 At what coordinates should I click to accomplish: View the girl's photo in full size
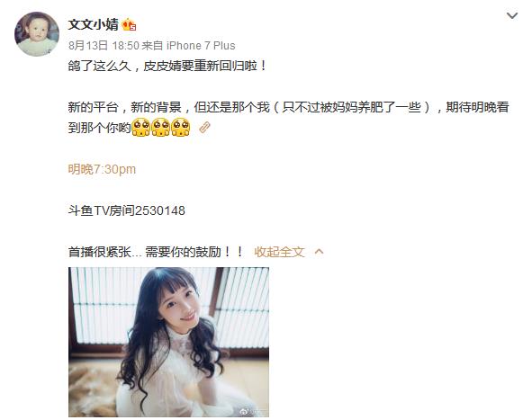tap(168, 342)
